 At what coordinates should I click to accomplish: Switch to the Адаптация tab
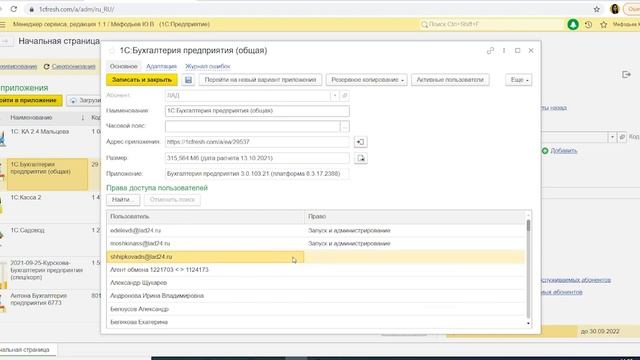(x=161, y=66)
